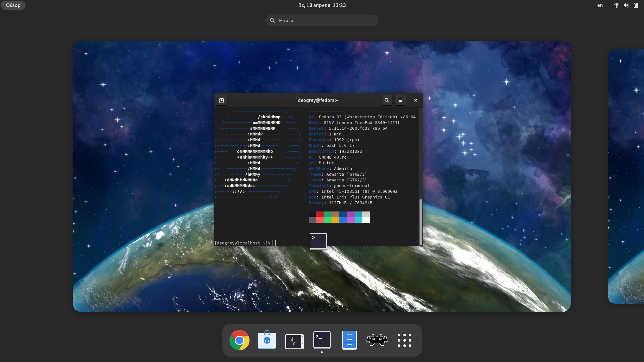Image resolution: width=644 pixels, height=362 pixels.
Task: Click the [deogrey@localhost ~]$ prompt
Action: tap(242, 243)
